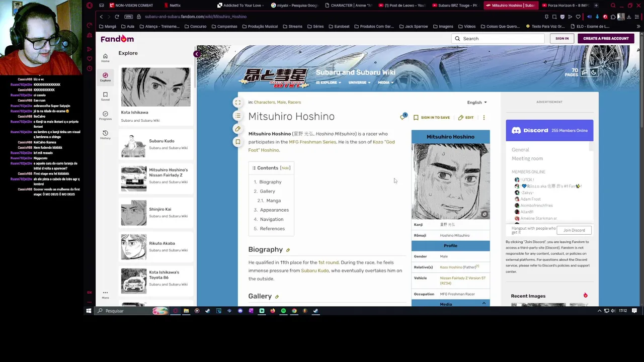Click the Mitsuhiro Hoshino infobox portrait
The width and height of the screenshot is (644, 362).
click(x=450, y=182)
